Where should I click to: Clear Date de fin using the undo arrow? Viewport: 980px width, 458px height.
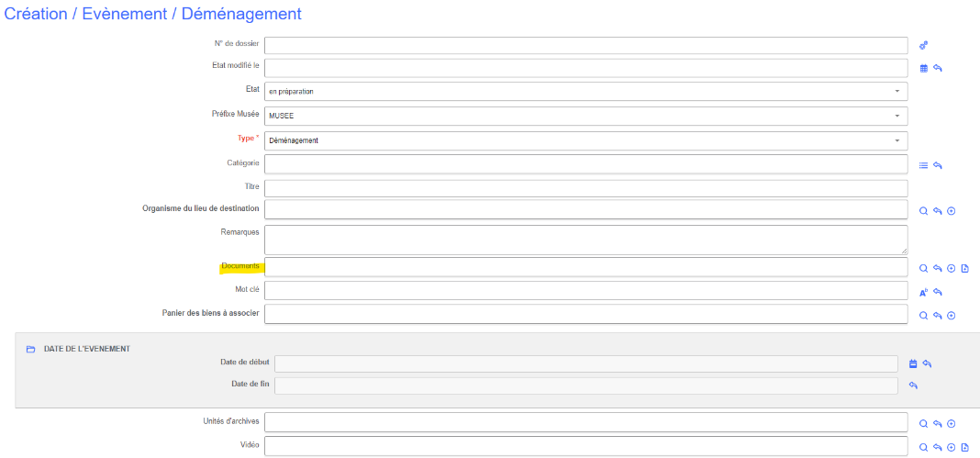point(913,385)
